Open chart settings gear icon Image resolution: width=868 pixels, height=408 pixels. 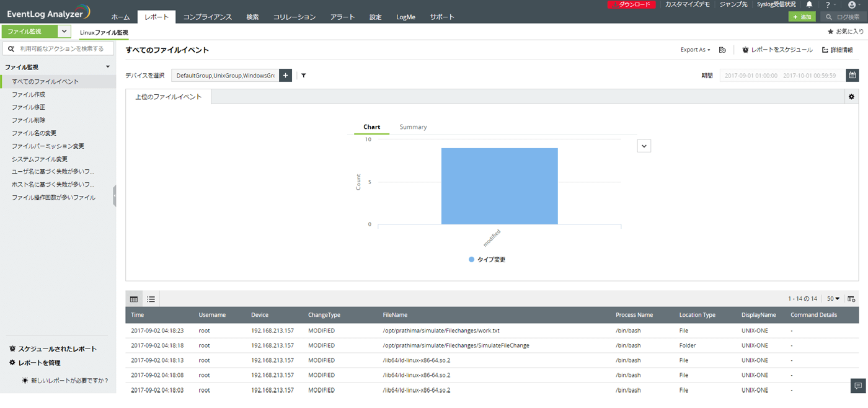(851, 97)
